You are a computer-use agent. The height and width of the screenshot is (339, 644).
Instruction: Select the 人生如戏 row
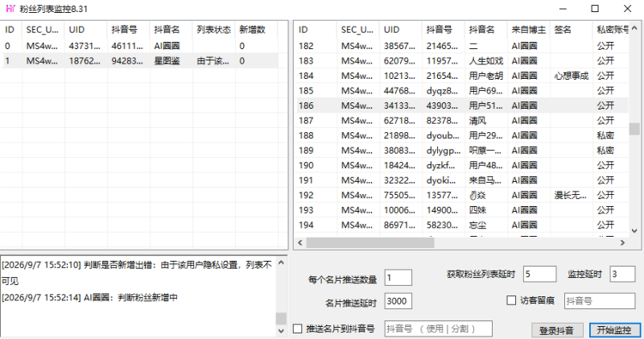point(462,61)
